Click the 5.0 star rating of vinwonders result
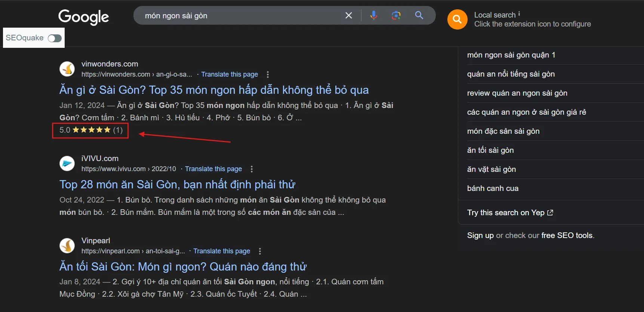This screenshot has width=644, height=312. 91,130
